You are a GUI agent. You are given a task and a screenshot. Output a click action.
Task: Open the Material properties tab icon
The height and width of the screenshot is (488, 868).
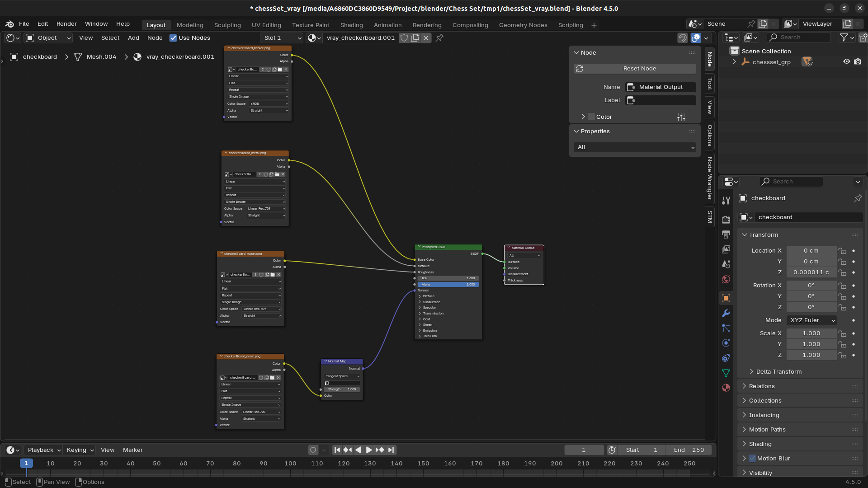pyautogui.click(x=726, y=388)
